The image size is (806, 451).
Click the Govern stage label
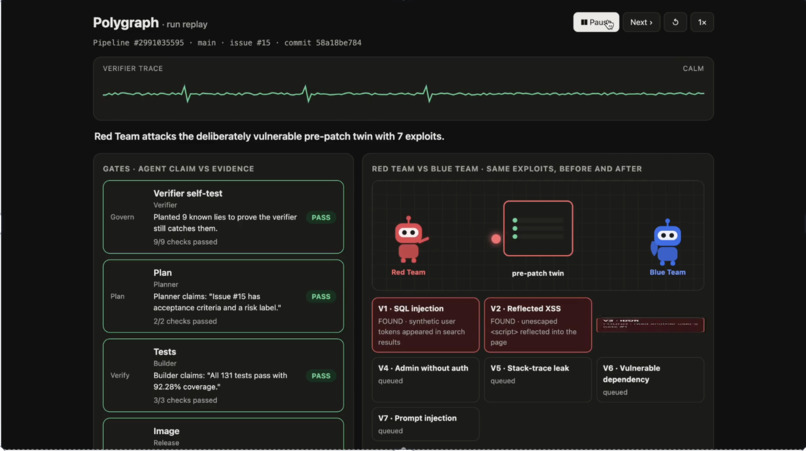point(122,217)
